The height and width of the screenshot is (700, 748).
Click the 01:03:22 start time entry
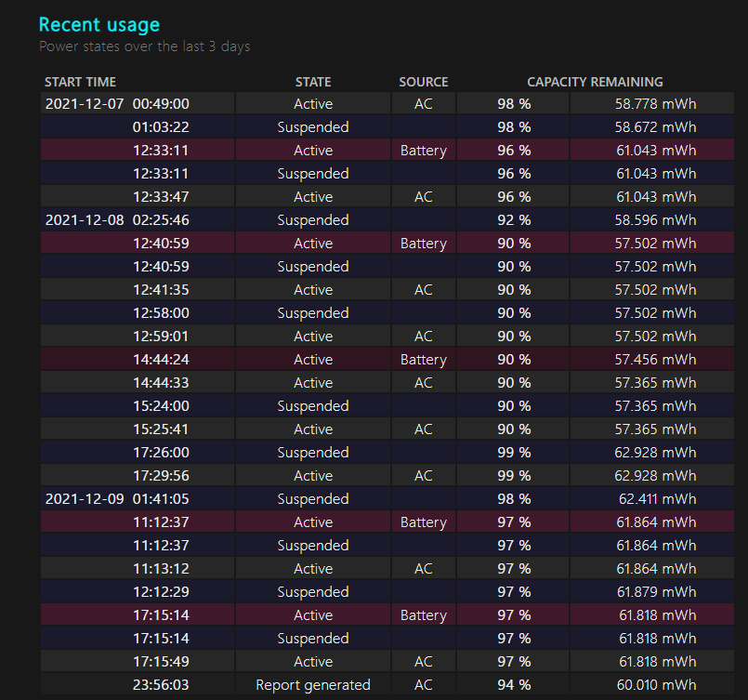[x=161, y=127]
